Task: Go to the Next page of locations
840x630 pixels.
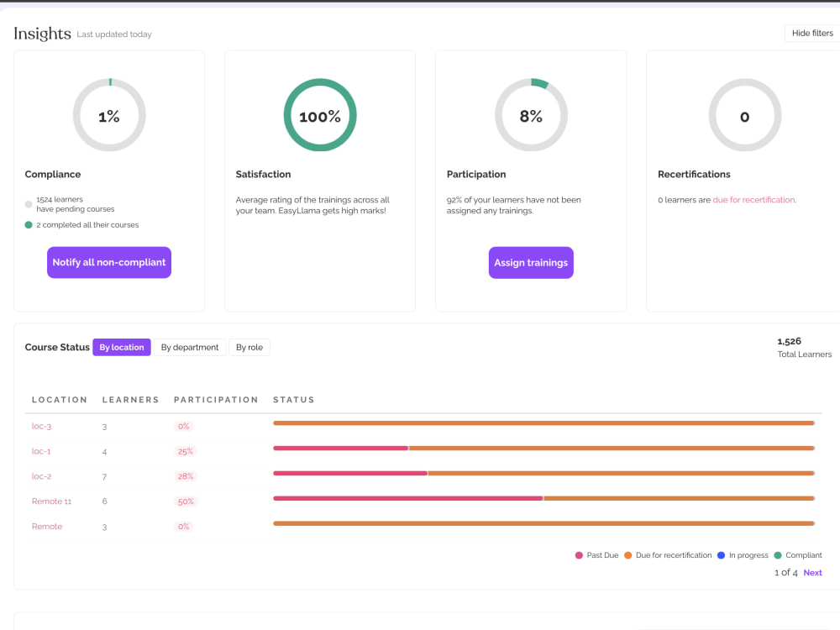Action: click(812, 573)
